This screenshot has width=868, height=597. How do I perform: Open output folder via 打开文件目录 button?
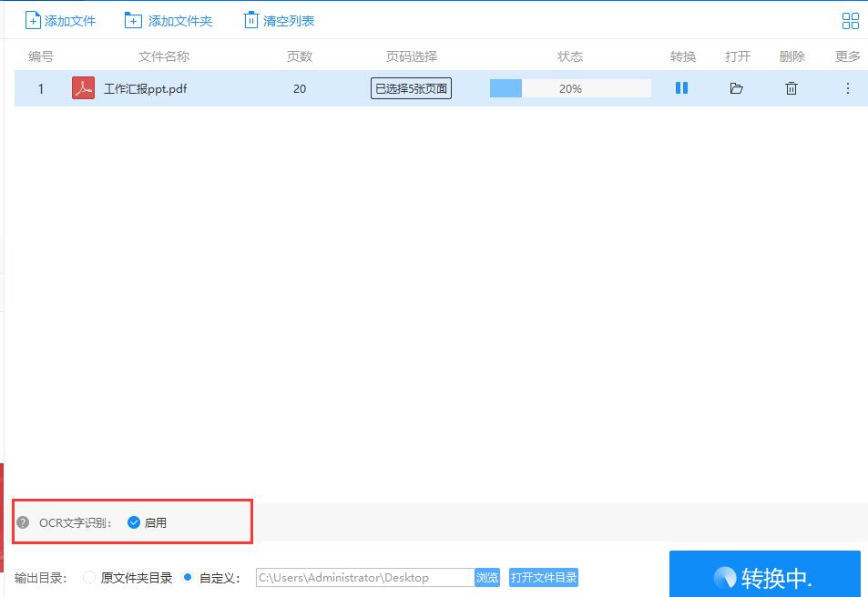pos(544,577)
